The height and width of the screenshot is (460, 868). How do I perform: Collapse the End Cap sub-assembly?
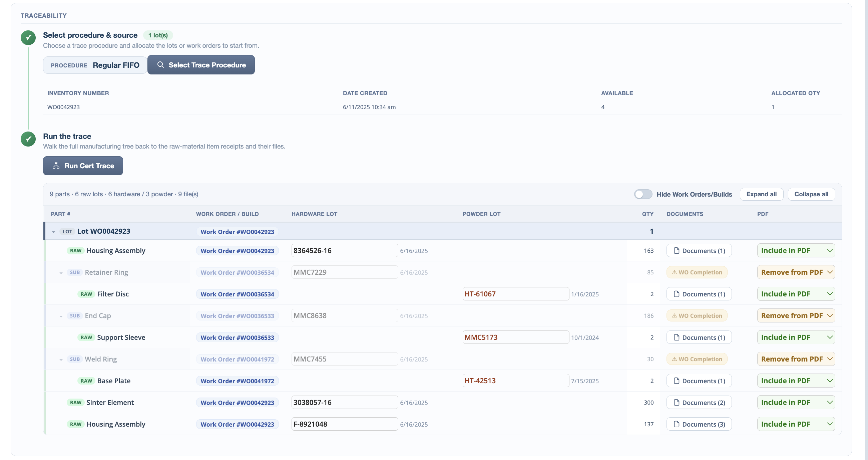pyautogui.click(x=61, y=316)
